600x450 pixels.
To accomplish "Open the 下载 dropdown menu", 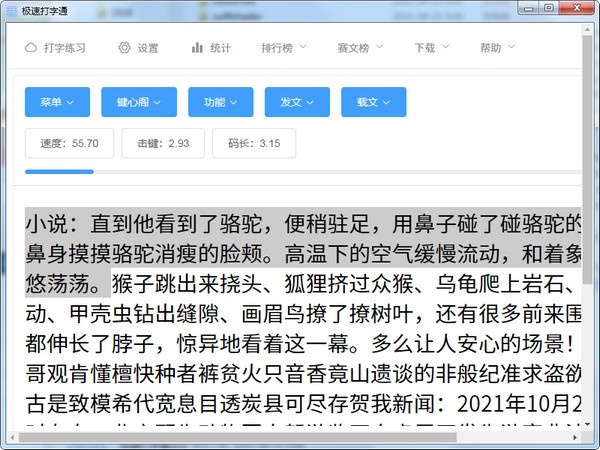I will point(430,48).
